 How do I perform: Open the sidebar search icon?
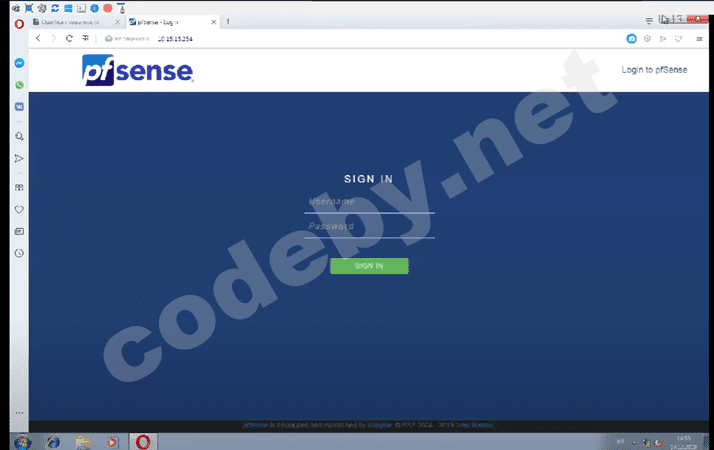(19, 136)
